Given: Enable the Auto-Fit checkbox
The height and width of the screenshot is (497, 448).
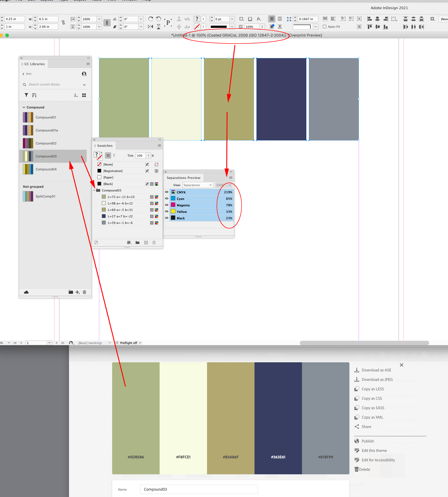Looking at the screenshot, I should point(325,27).
